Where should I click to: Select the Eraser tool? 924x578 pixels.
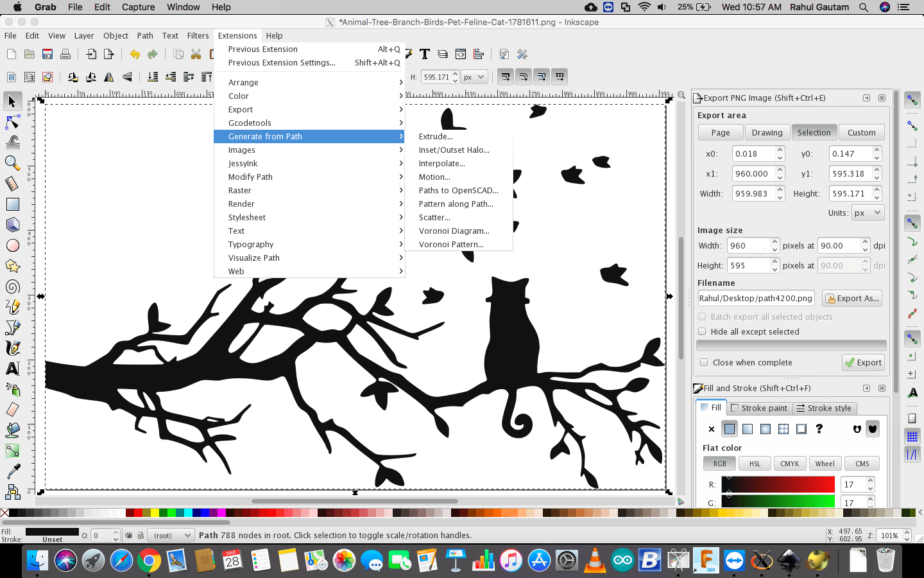point(12,410)
